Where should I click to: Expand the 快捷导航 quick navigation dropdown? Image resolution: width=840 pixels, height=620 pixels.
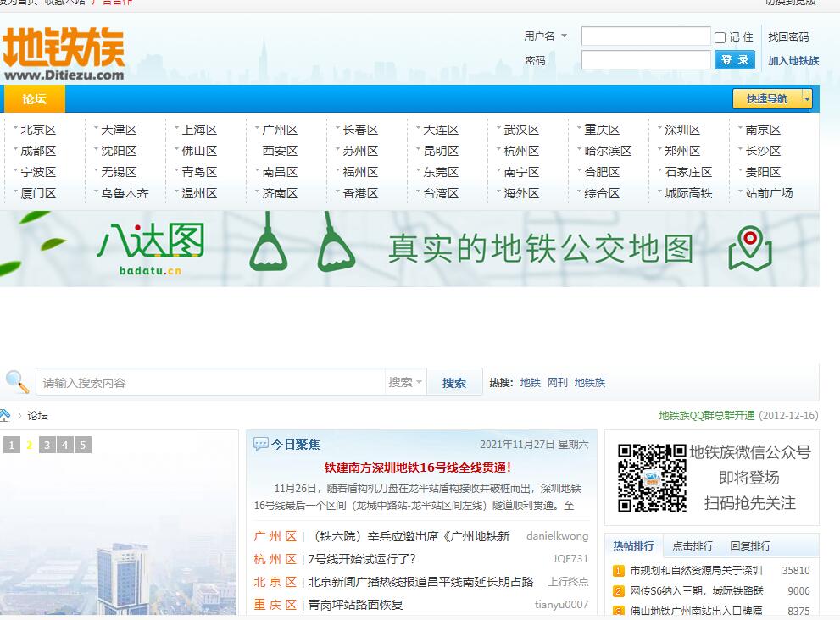coord(806,99)
